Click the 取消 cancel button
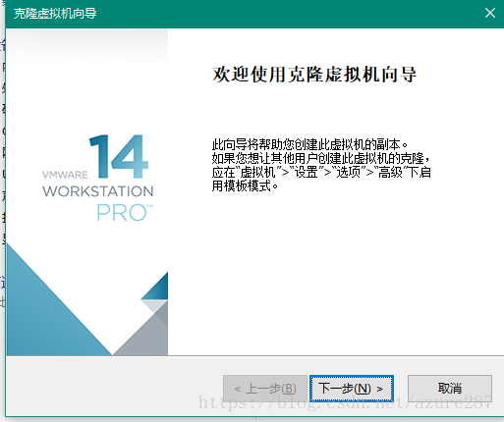This screenshot has width=504, height=422. pyautogui.click(x=450, y=389)
